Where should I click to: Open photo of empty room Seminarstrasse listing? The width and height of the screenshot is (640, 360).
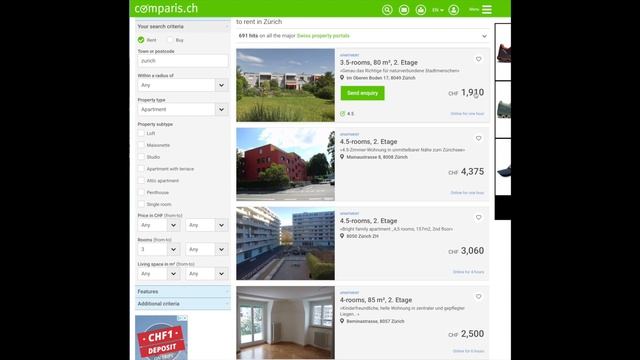coord(285,322)
